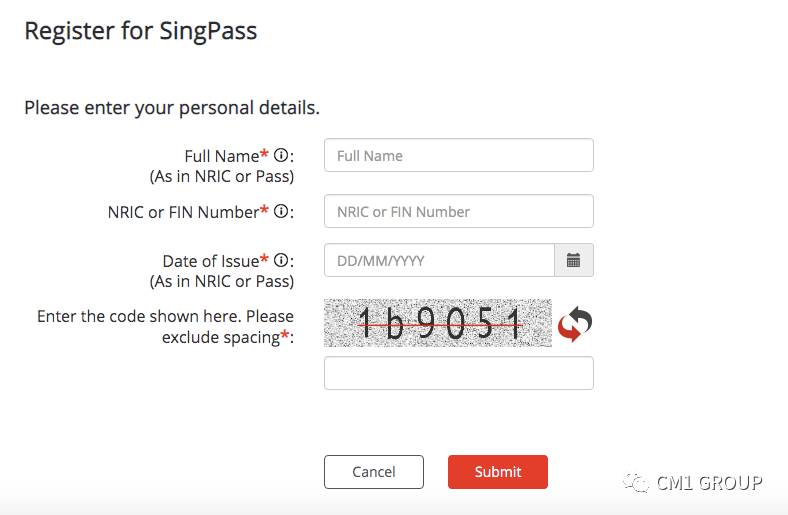Click the 'Enter the code shown here' label
Image resolution: width=788 pixels, height=515 pixels.
pyautogui.click(x=164, y=316)
